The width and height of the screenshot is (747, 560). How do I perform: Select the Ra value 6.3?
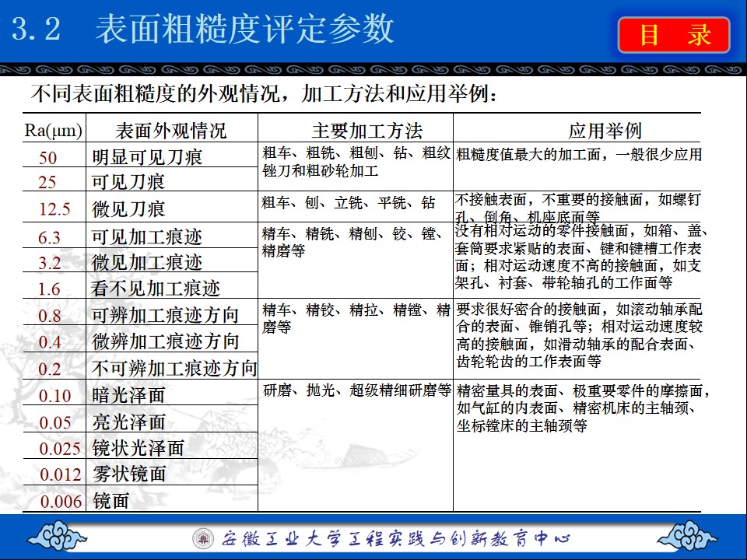pos(49,237)
